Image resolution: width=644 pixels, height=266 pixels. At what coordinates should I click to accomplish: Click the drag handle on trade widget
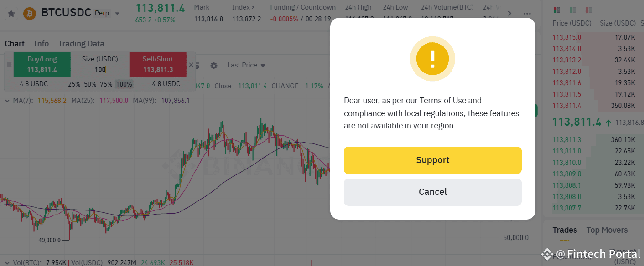(x=9, y=65)
